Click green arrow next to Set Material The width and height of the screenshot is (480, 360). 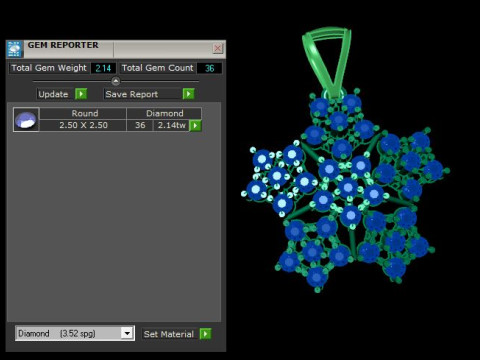[x=205, y=334]
